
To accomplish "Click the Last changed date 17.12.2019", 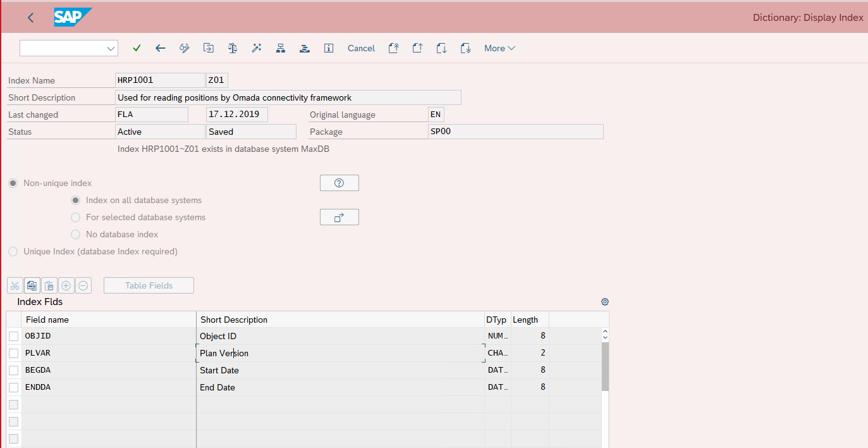I will pyautogui.click(x=237, y=115).
